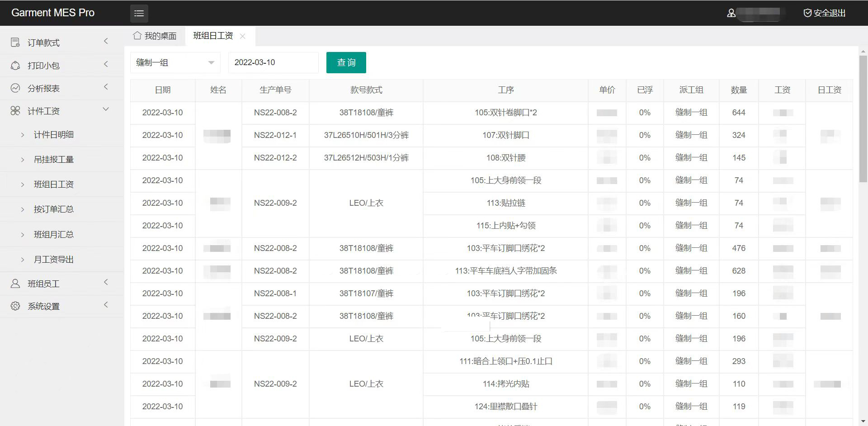
Task: Click the 113:贴拉链 process cell
Action: (x=506, y=203)
